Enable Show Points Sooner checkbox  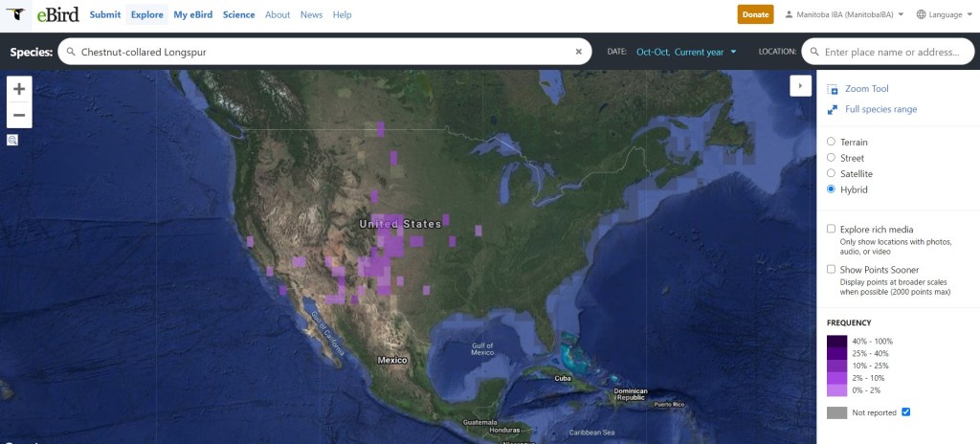click(831, 270)
